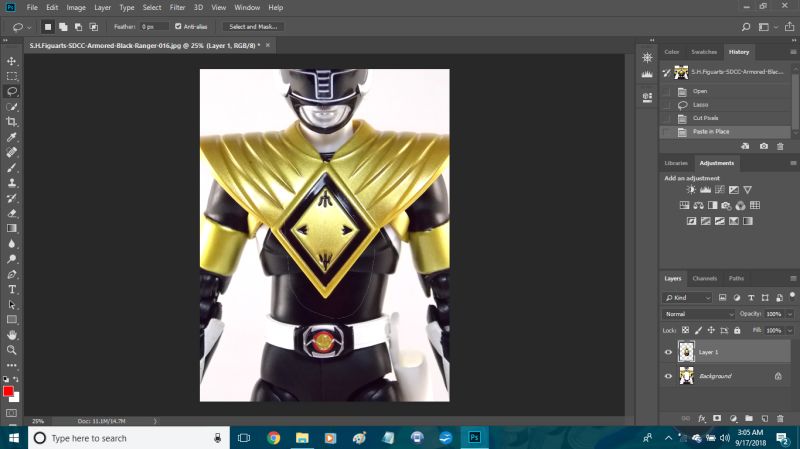Select the Horizontal Type tool
Image resolution: width=800 pixels, height=449 pixels.
click(x=12, y=289)
